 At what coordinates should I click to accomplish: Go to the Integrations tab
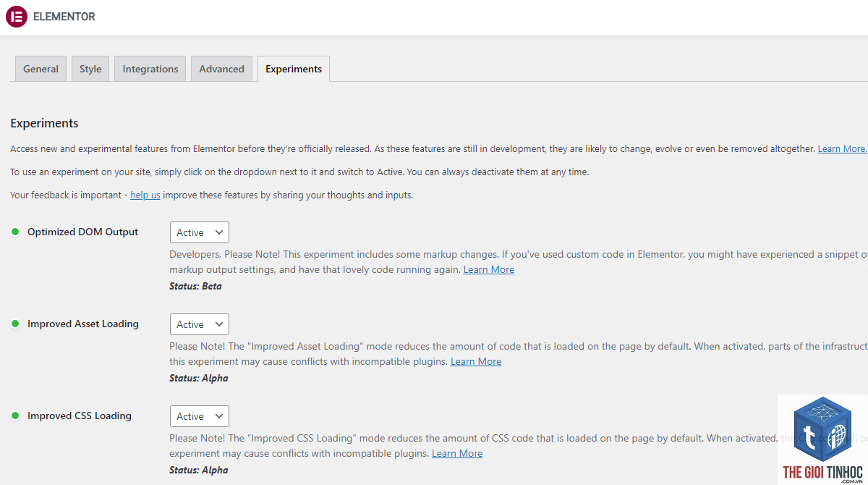pos(150,69)
